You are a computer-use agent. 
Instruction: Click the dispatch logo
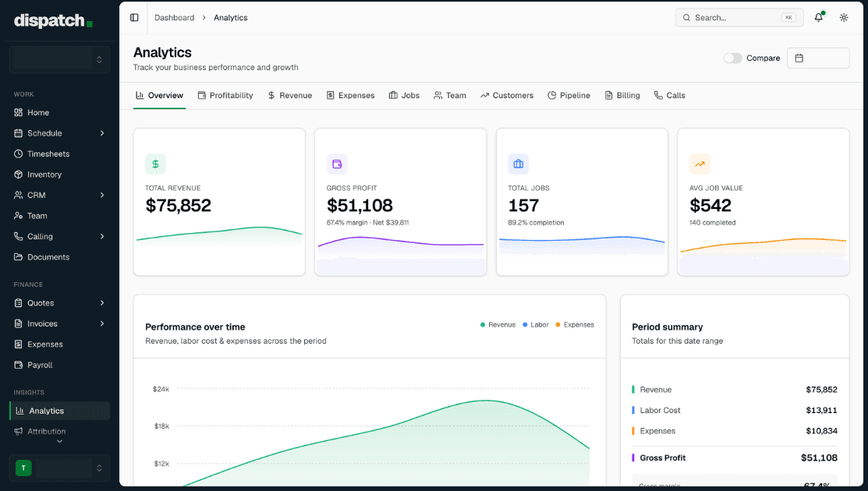click(x=53, y=20)
